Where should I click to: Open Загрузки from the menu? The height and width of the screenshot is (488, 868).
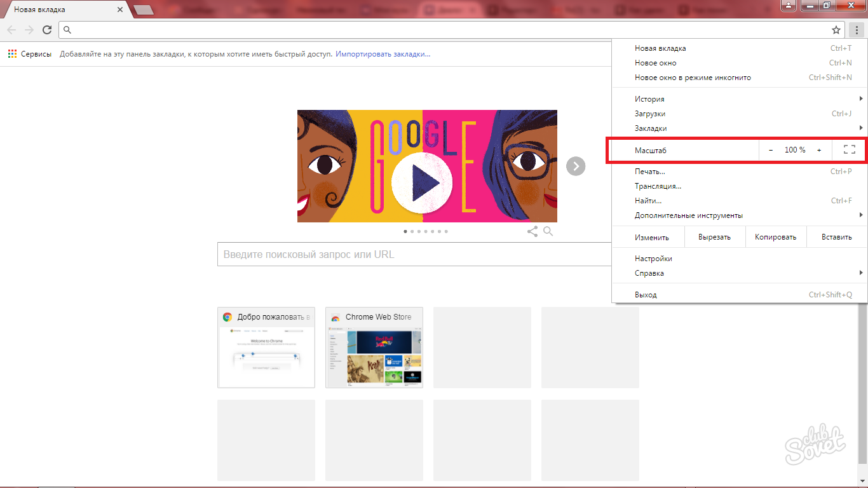(738, 114)
